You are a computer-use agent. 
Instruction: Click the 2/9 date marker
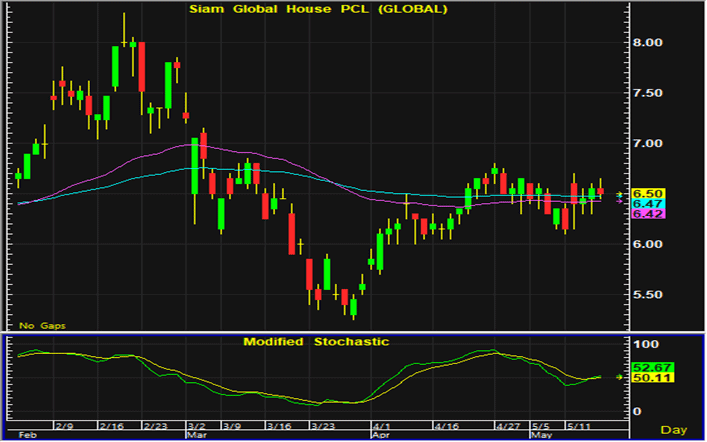coord(64,426)
